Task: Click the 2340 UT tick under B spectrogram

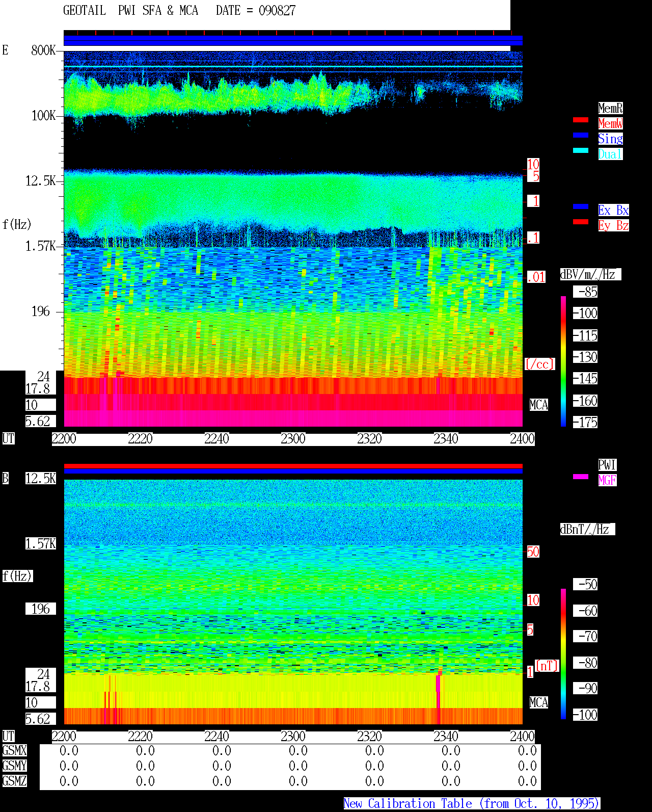Action: tap(446, 737)
